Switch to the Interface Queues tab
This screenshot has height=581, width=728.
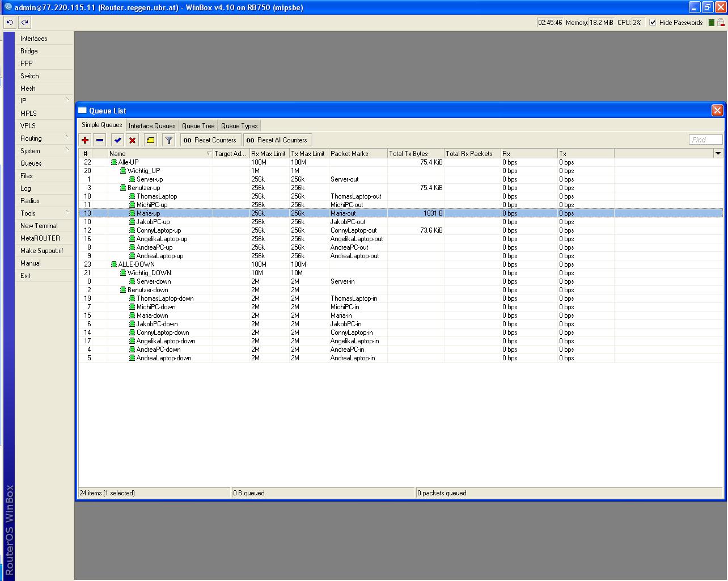click(x=151, y=126)
